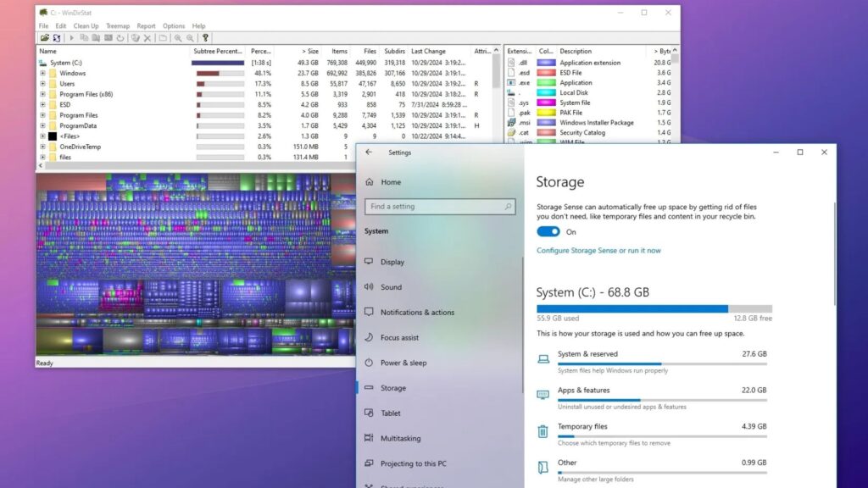
Task: Select Display in the Settings sidebar
Action: 392,262
